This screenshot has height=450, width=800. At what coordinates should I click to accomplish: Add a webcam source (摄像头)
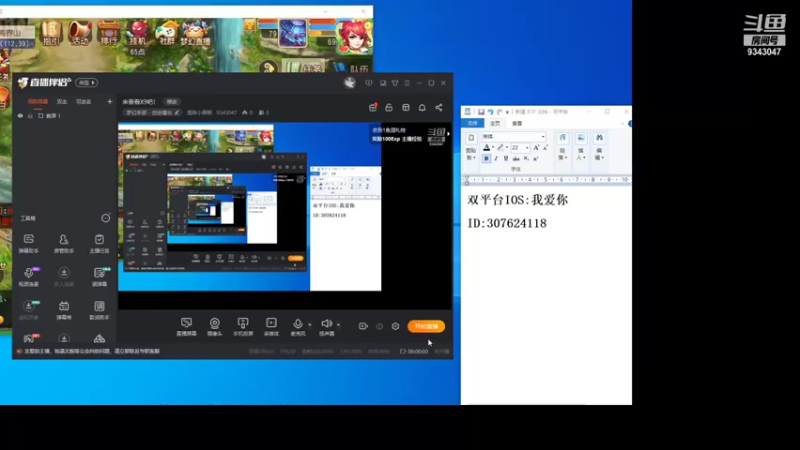click(x=215, y=327)
